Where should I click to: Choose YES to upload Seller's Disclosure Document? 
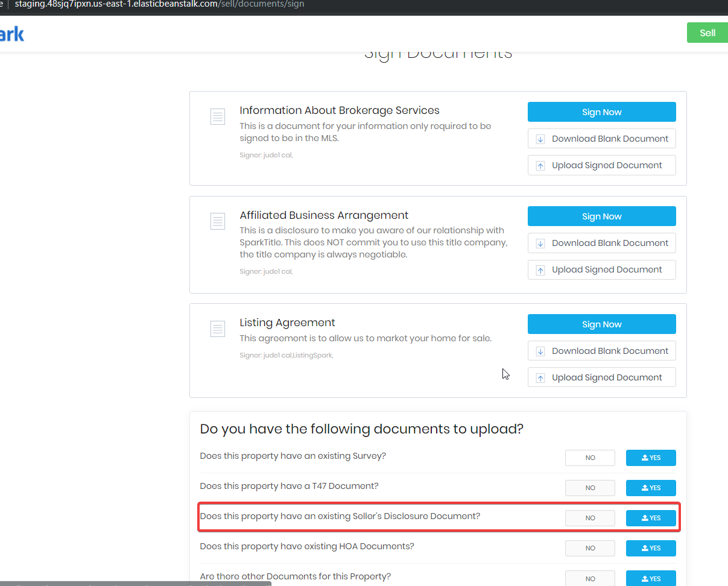coord(651,518)
